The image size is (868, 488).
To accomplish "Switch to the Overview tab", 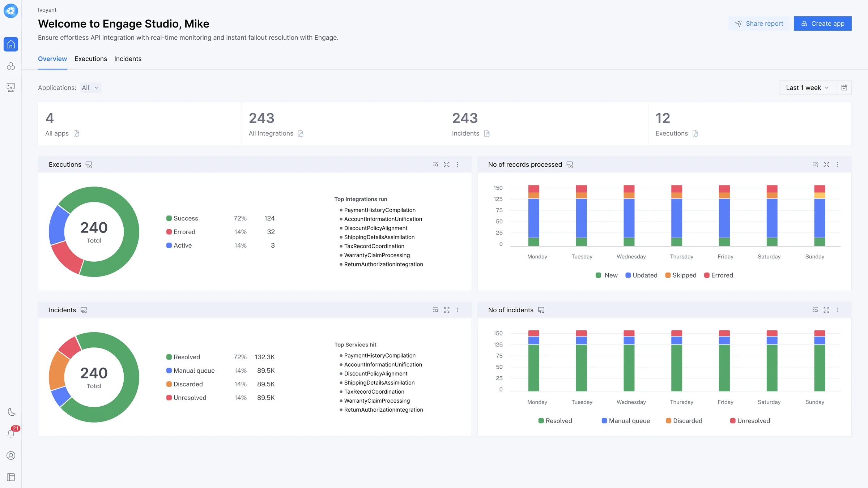I will (x=52, y=59).
